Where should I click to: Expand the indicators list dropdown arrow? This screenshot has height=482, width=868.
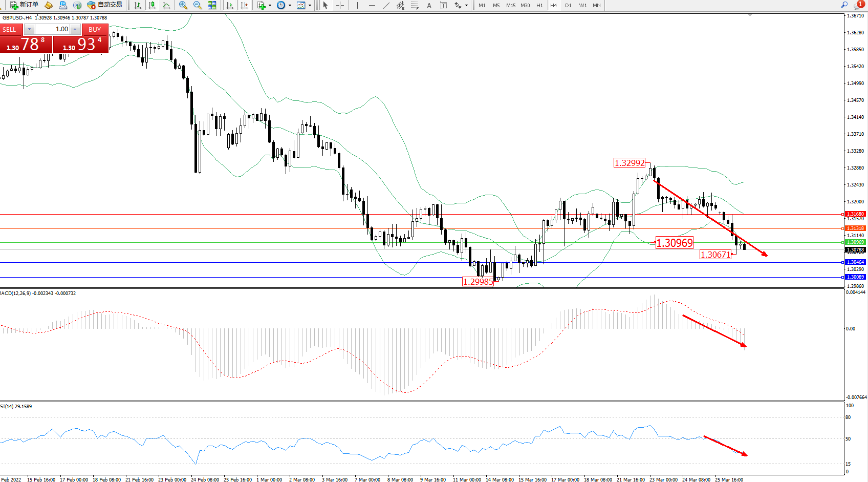pos(270,5)
